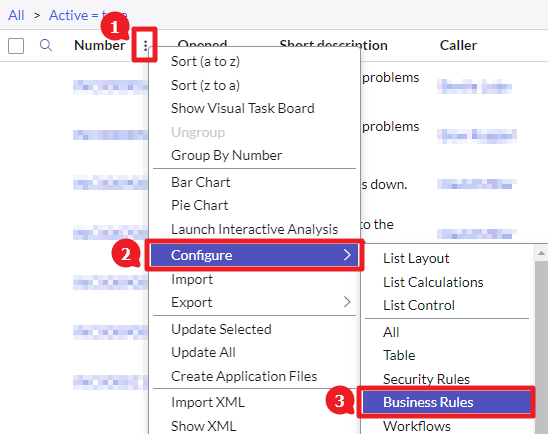
Task: Choose Sort (z to a)
Action: [x=205, y=85]
